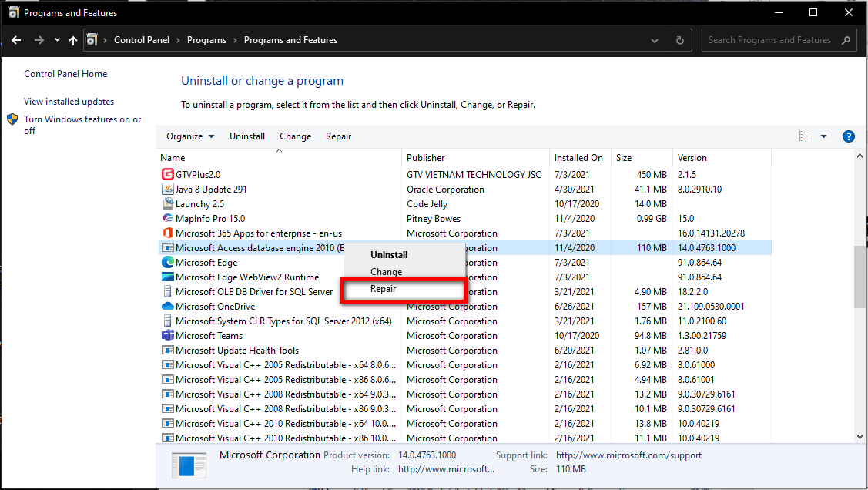Click the Microsoft Teams icon
Image resolution: width=868 pixels, height=490 pixels.
167,335
